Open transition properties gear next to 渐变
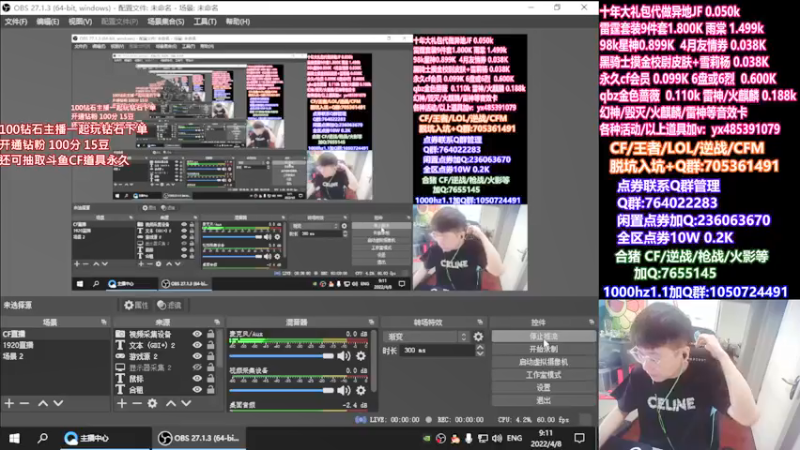This screenshot has height=450, width=800. click(x=478, y=337)
